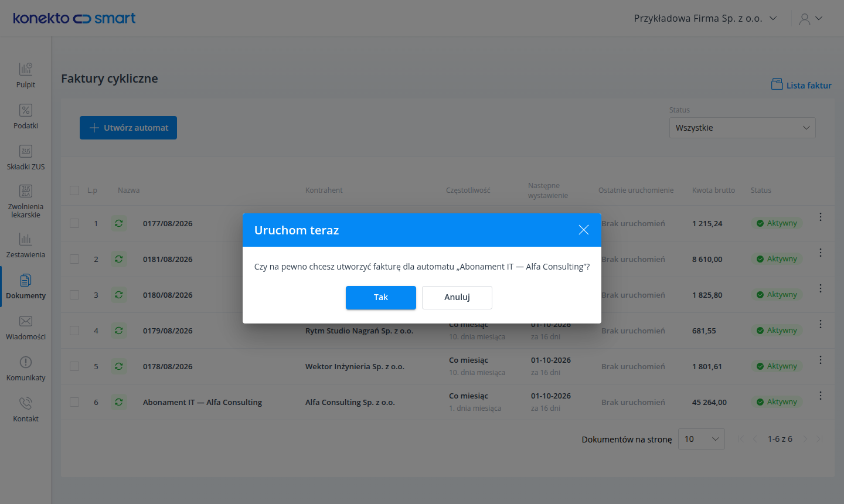
Task: Click Utwórz automat button
Action: (x=128, y=128)
